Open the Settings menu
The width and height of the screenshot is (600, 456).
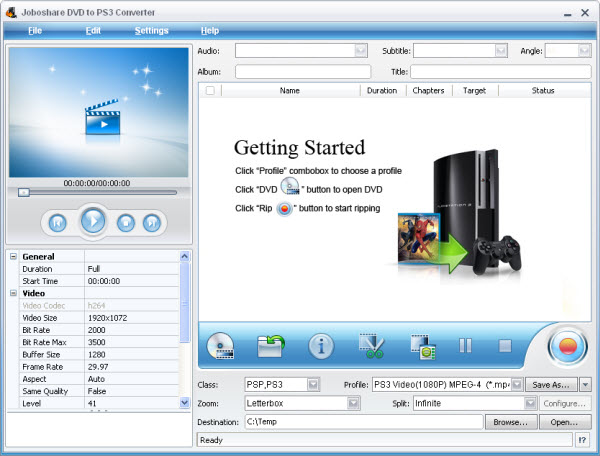(152, 31)
